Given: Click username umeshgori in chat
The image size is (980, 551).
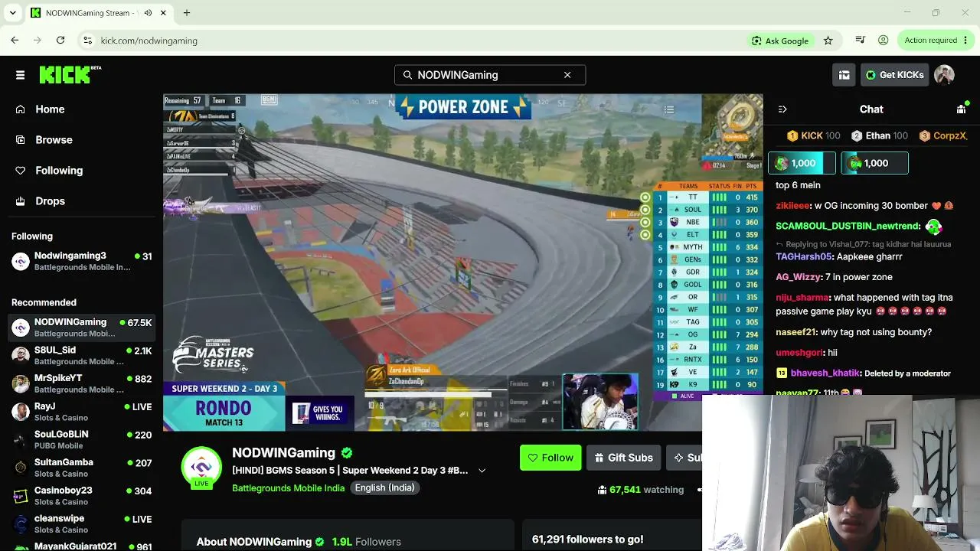Looking at the screenshot, I should click(x=799, y=353).
